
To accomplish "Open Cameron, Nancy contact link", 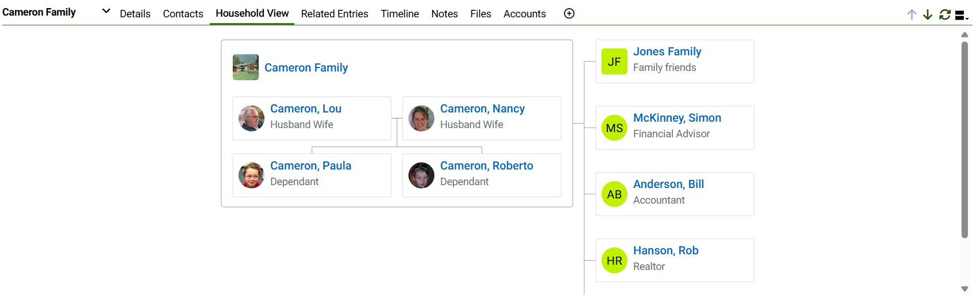I will point(483,108).
